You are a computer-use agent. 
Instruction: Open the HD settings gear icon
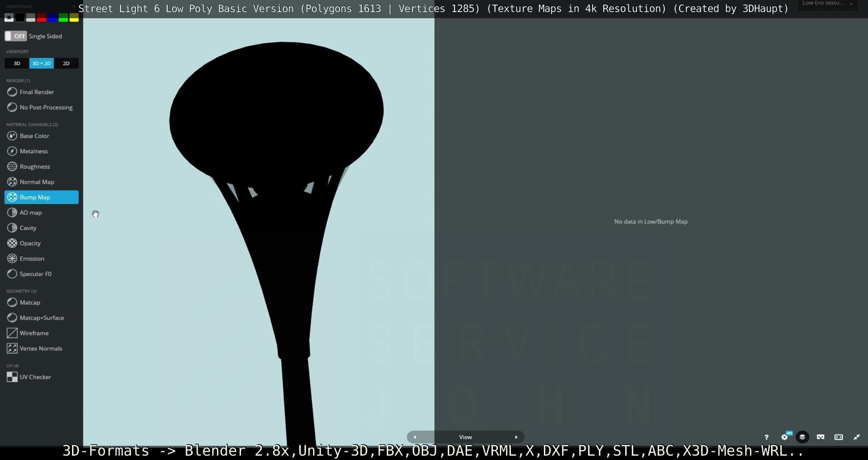pyautogui.click(x=785, y=437)
